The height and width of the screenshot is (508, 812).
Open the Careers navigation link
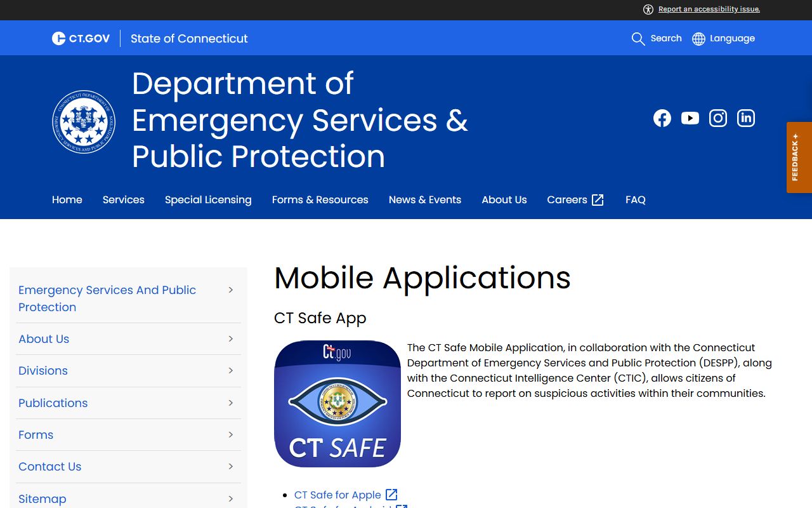click(567, 200)
